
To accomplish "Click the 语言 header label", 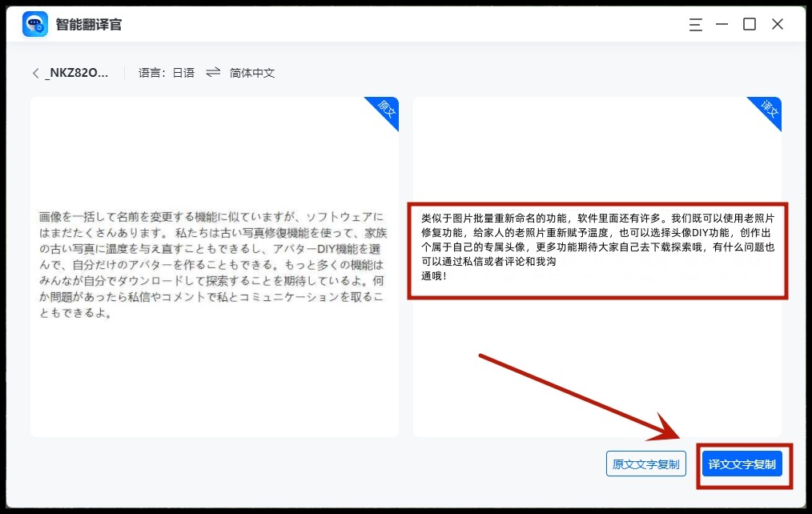I will [152, 72].
